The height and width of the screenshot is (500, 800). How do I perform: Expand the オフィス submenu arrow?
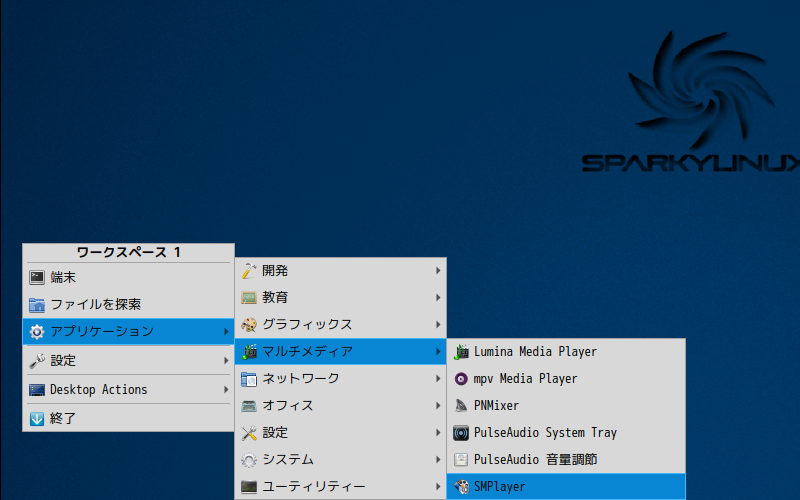pyautogui.click(x=438, y=406)
